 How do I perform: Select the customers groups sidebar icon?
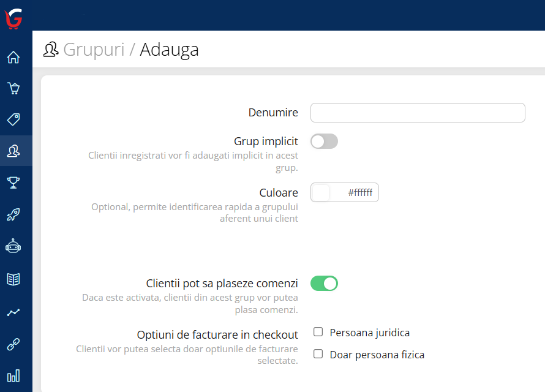tap(13, 151)
